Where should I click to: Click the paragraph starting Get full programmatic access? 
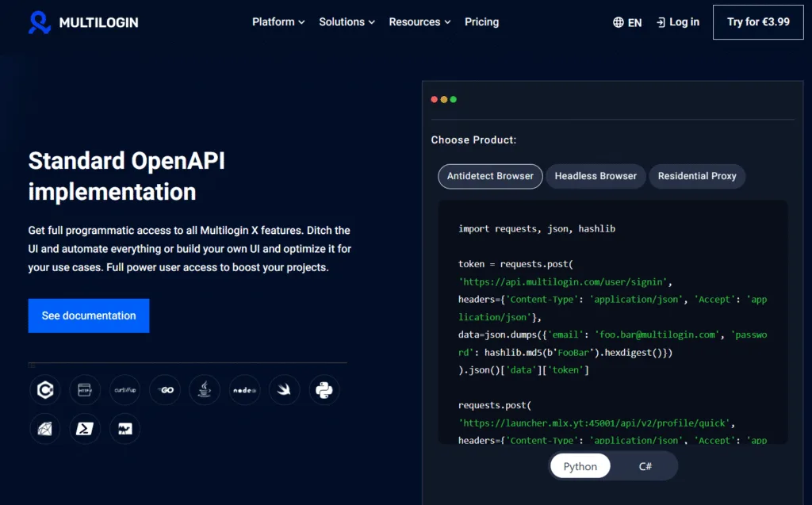190,249
